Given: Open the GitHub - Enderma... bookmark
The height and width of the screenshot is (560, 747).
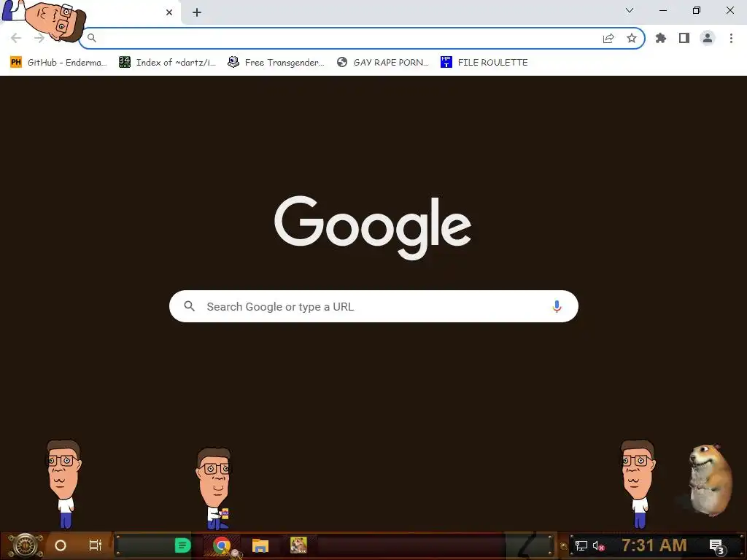Looking at the screenshot, I should click(58, 63).
